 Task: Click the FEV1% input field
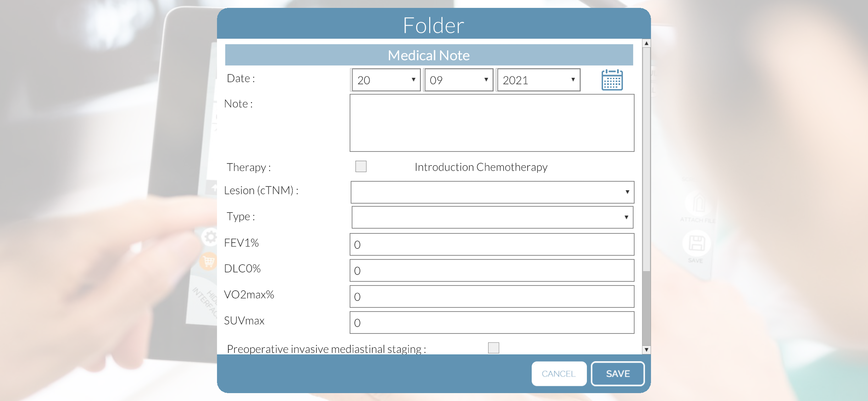click(x=492, y=244)
